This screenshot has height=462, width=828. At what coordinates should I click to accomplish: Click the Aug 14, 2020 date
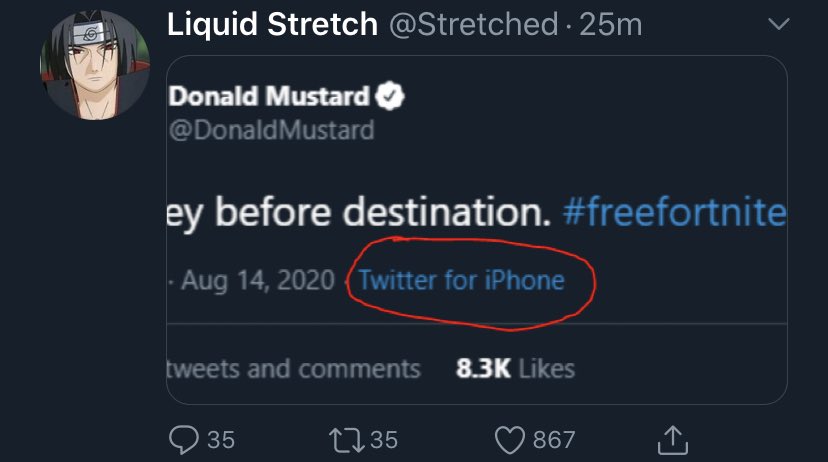pyautogui.click(x=258, y=280)
